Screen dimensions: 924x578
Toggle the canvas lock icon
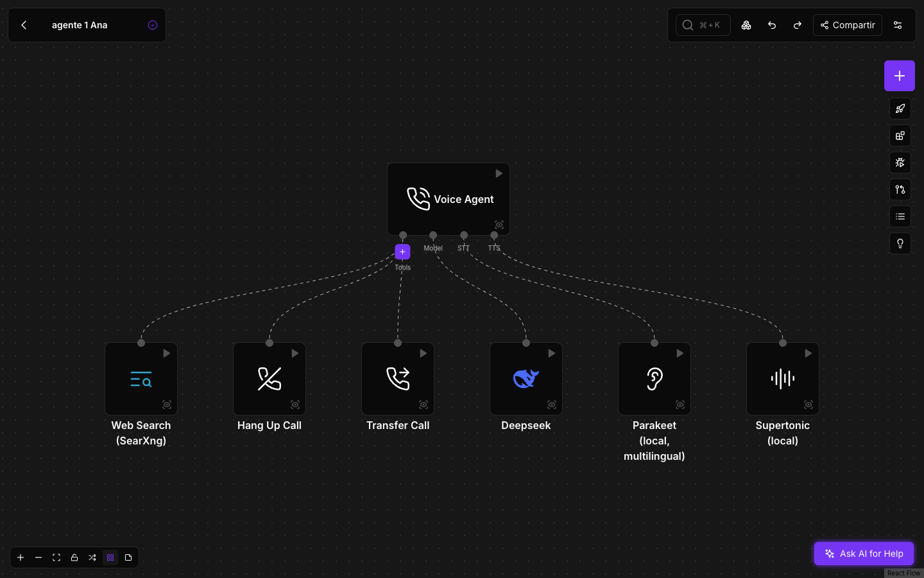point(74,557)
